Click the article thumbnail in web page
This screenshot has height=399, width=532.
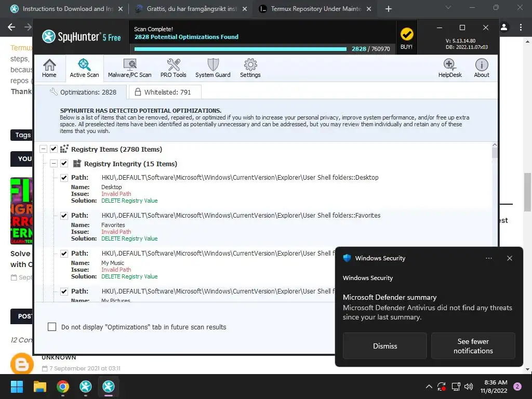click(21, 211)
